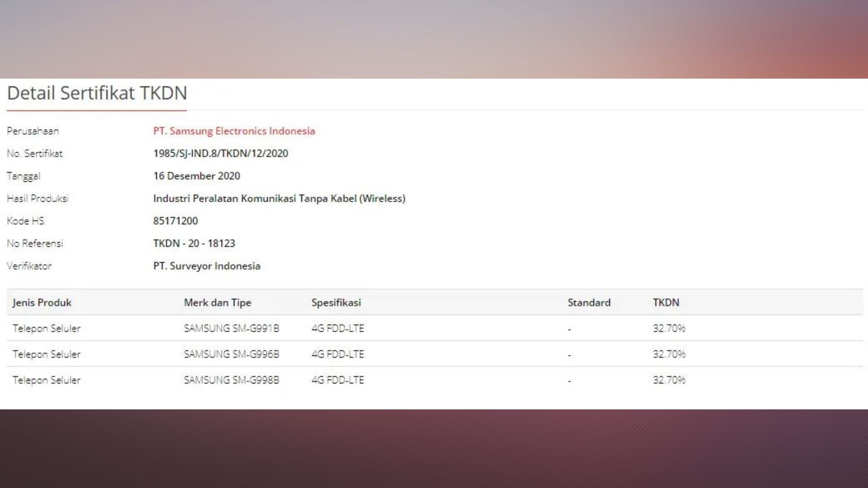Select certificate number 1985/SJ-IND.8/TKDN/12/2020
This screenshot has height=488, width=868.
pyautogui.click(x=220, y=153)
